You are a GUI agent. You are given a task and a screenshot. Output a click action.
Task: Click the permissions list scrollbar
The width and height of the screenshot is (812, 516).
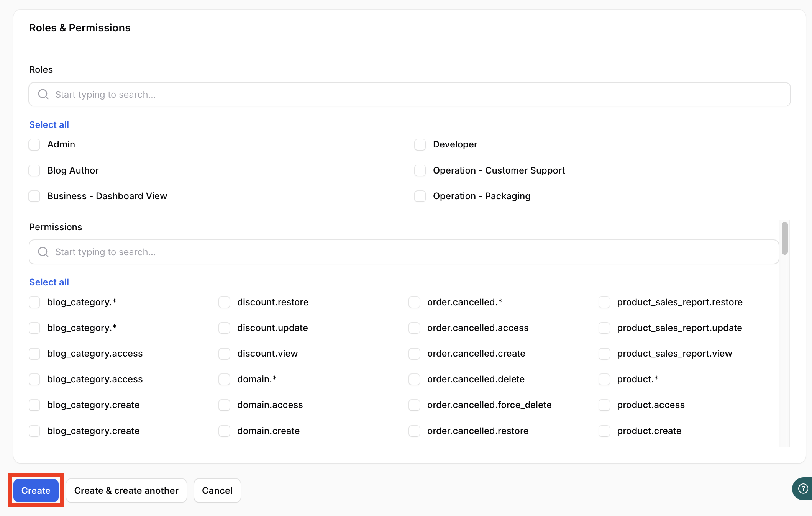coord(784,238)
